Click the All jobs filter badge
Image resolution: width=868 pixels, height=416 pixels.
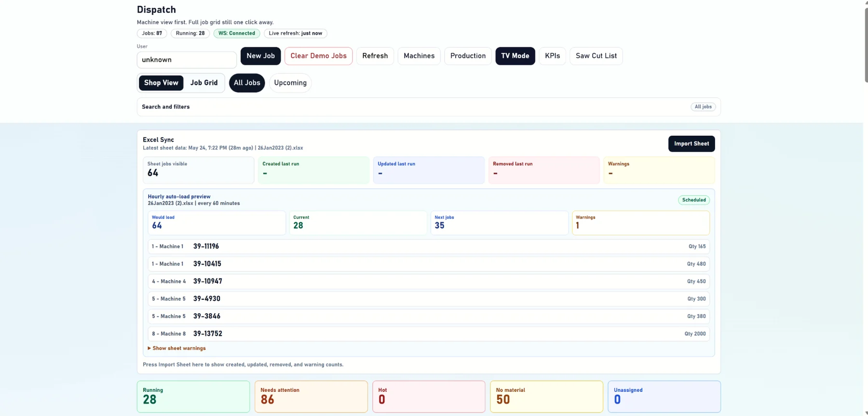click(703, 107)
